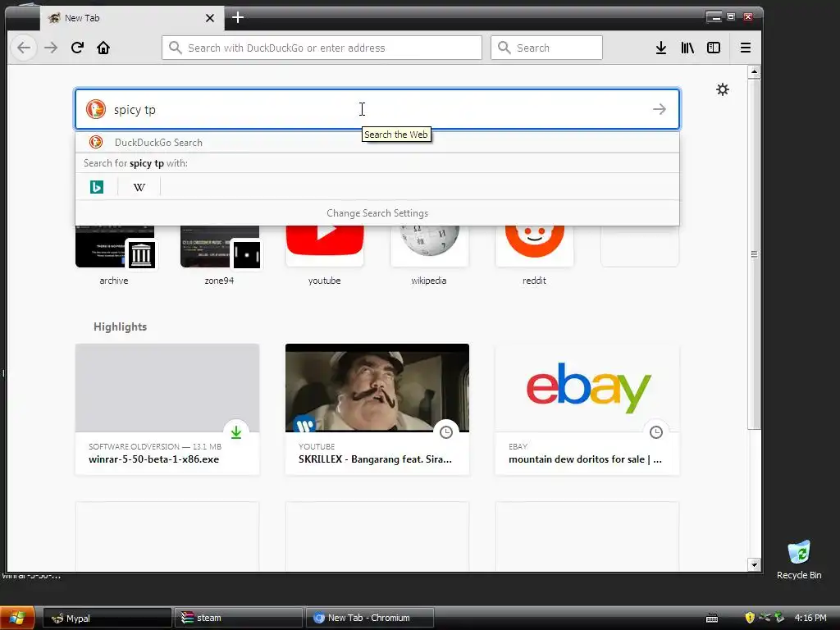The width and height of the screenshot is (840, 630).
Task: Submit search with the arrow button
Action: 660,109
